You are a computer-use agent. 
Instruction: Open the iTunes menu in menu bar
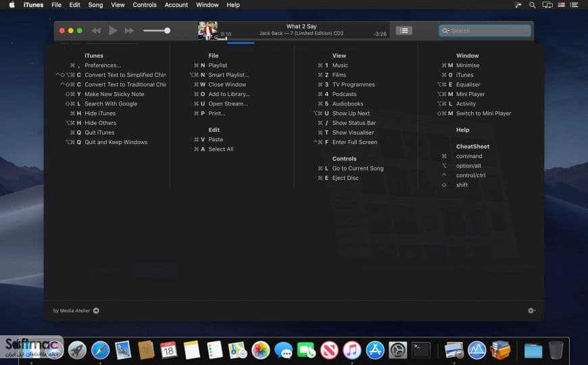[x=33, y=5]
